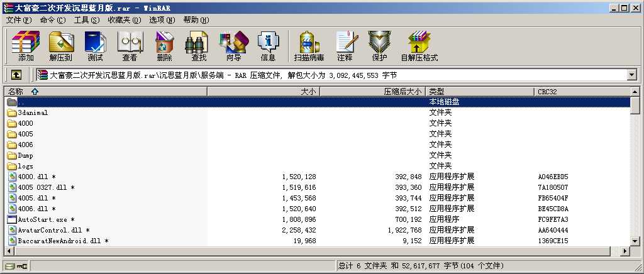Open the 命令(C) menu
This screenshot has height=274, width=644.
(x=53, y=19)
